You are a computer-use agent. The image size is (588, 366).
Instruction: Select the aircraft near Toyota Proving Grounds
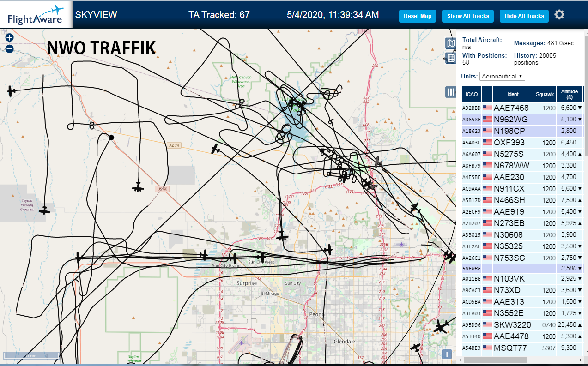(44, 210)
